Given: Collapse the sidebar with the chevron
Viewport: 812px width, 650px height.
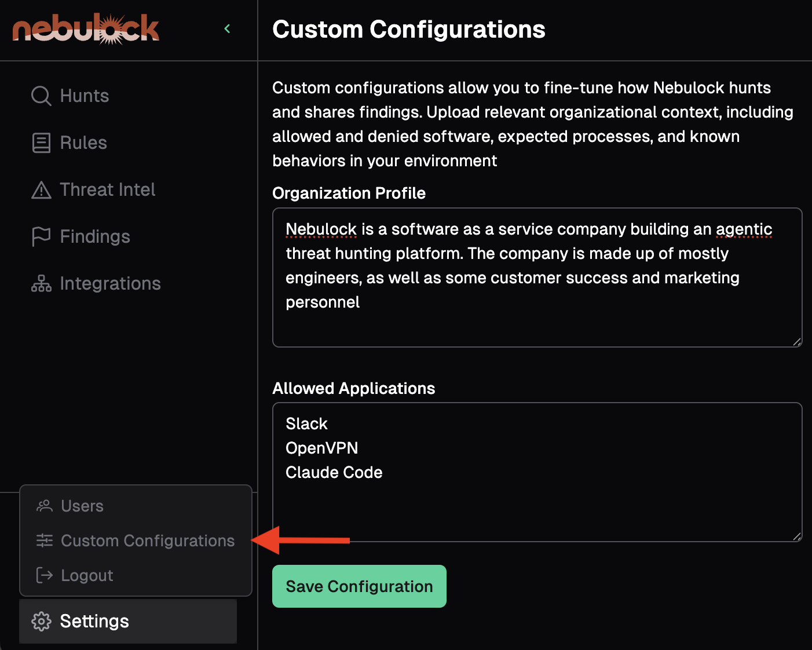Looking at the screenshot, I should 227,28.
